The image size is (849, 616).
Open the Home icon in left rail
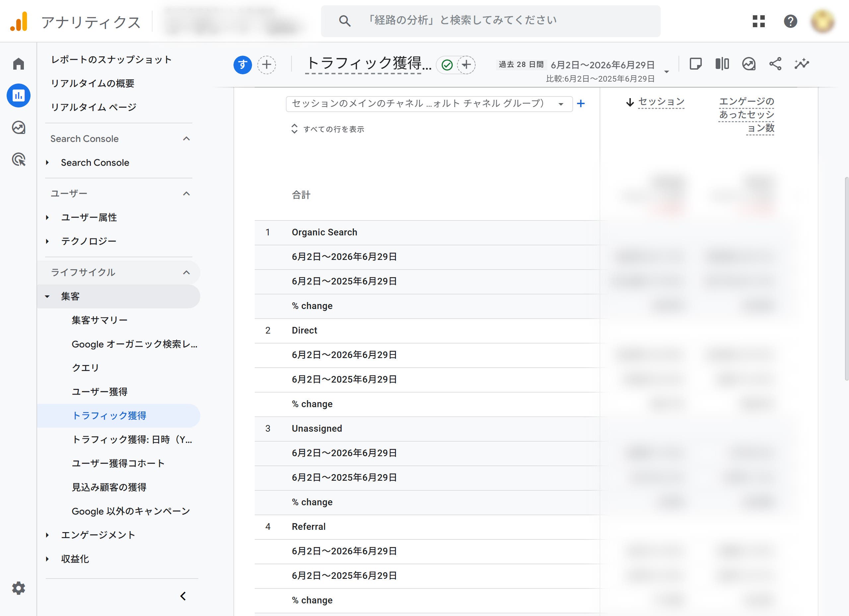[18, 64]
